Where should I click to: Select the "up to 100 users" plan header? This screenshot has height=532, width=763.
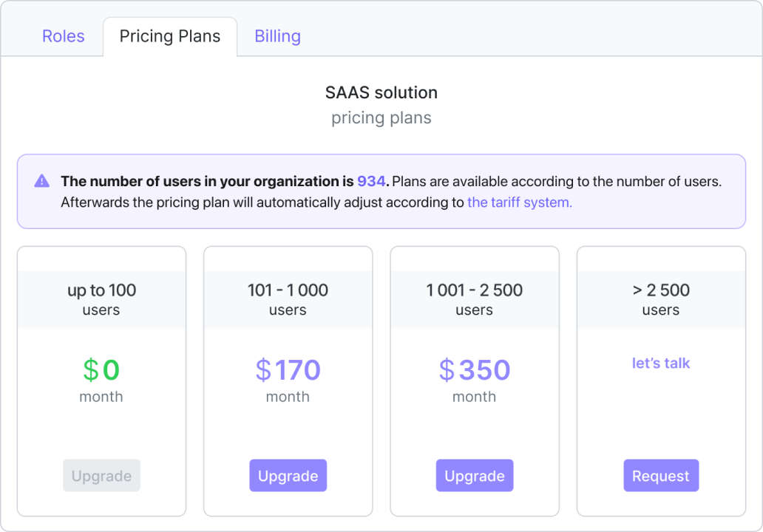coord(101,299)
